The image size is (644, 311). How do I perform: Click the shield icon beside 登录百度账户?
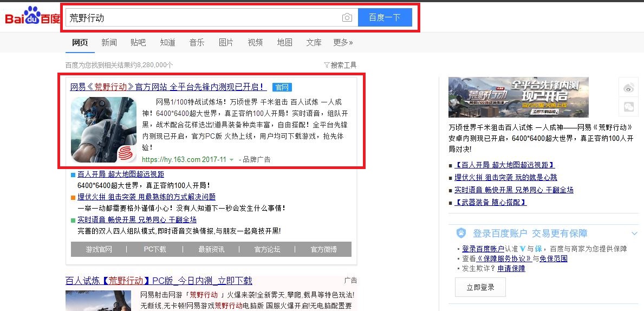click(461, 234)
